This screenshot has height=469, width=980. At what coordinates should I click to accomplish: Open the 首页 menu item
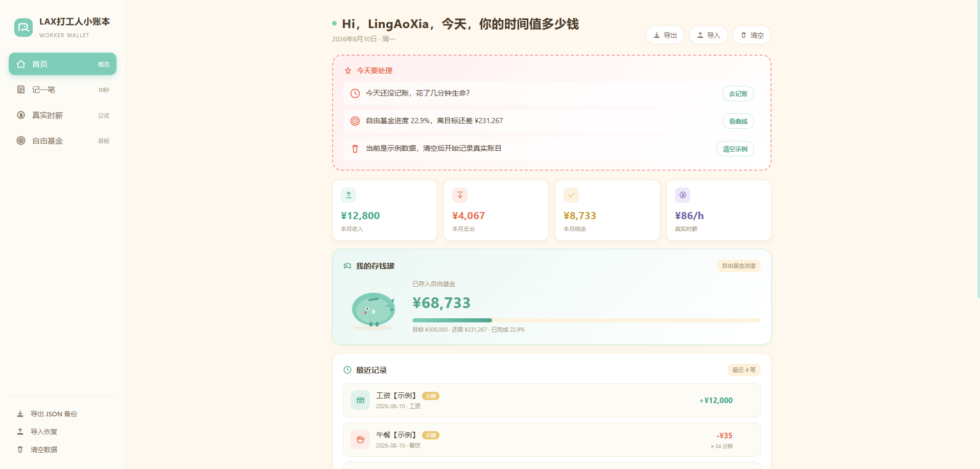(x=62, y=64)
